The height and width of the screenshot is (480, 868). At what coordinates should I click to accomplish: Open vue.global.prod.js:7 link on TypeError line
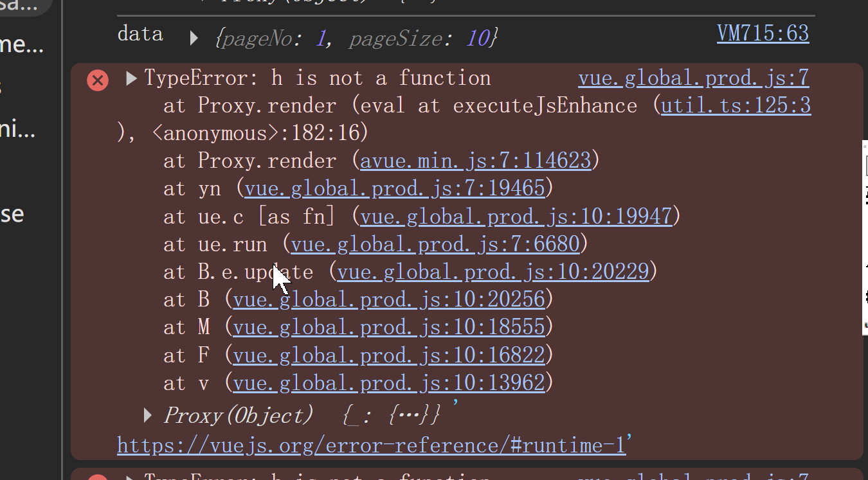693,78
